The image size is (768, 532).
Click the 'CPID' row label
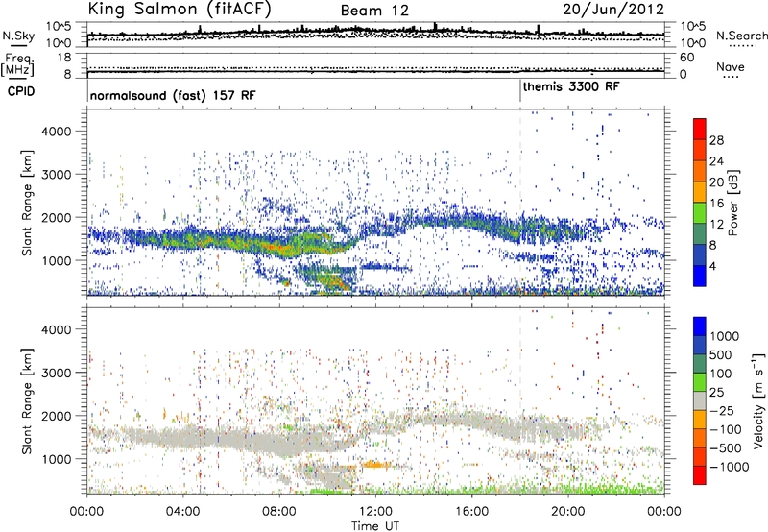tap(21, 91)
